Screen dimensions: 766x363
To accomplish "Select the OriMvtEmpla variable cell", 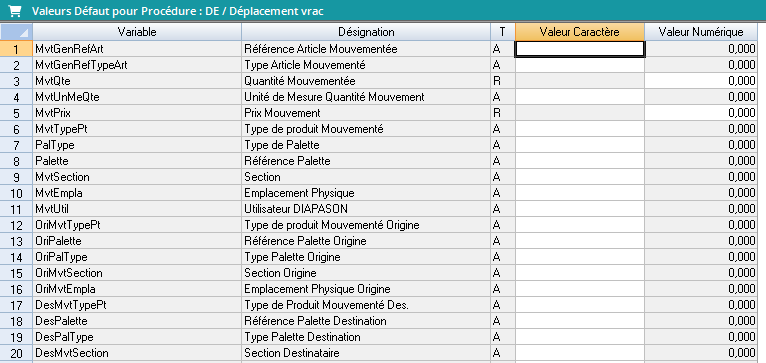I will coord(137,289).
